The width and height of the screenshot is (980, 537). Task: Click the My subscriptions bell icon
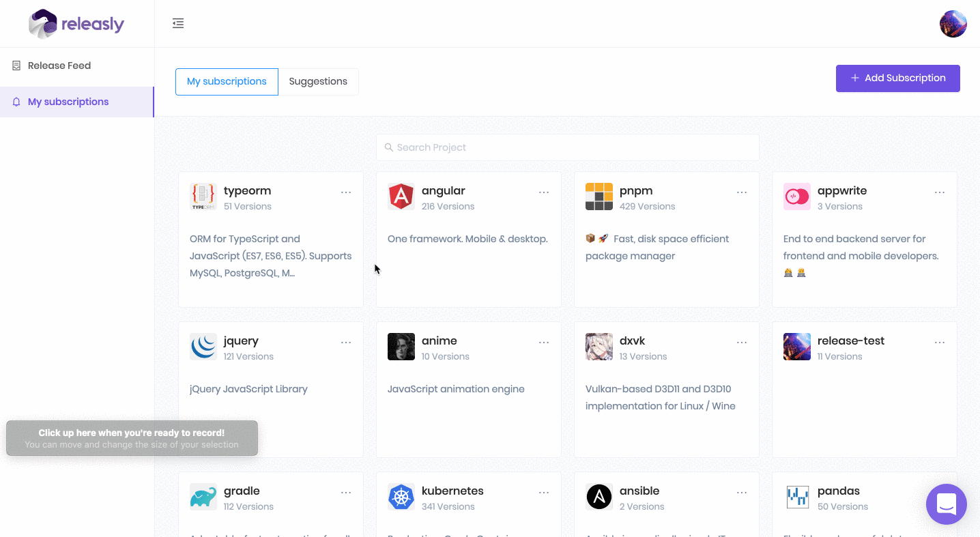[x=16, y=102]
